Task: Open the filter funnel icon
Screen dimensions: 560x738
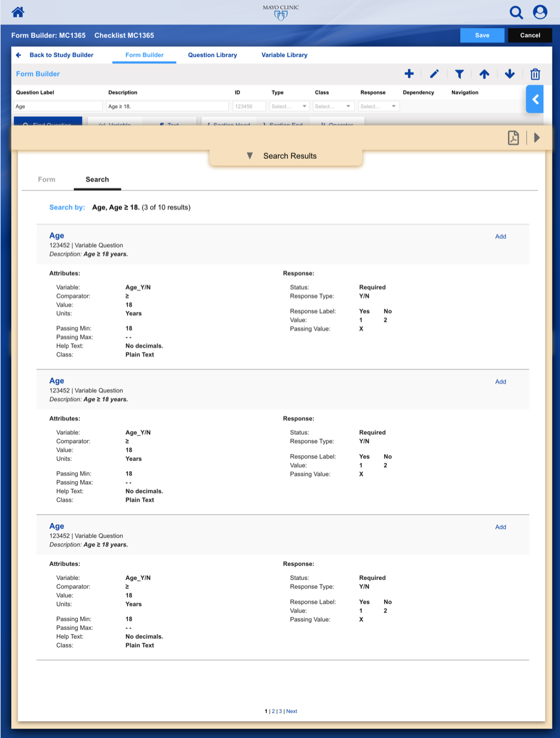Action: pos(460,74)
